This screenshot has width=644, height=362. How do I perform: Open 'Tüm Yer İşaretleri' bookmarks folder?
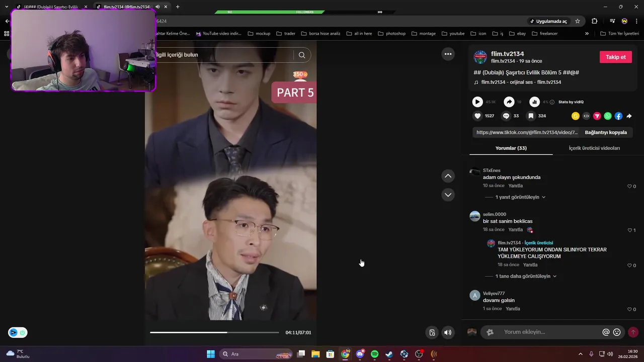[620, 34]
